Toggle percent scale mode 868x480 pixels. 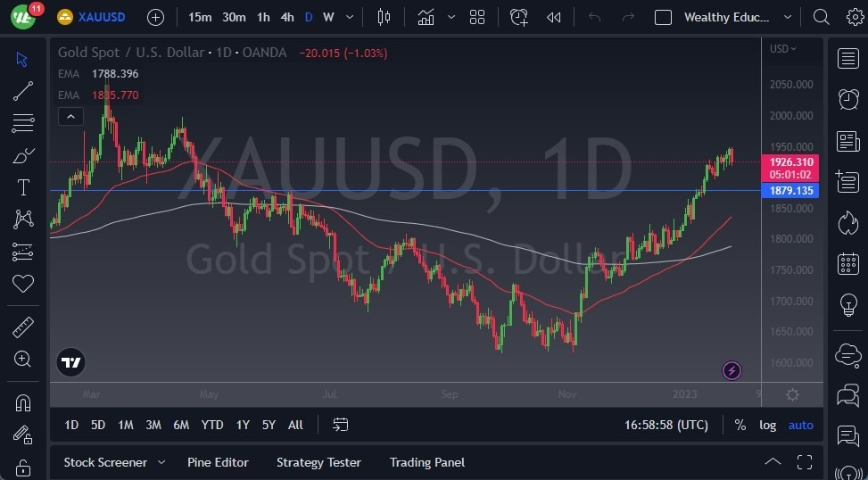pos(740,425)
